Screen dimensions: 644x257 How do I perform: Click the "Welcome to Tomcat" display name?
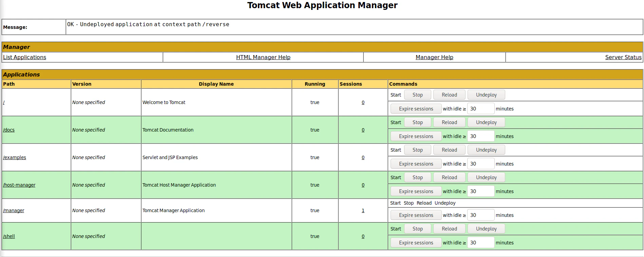tap(164, 102)
